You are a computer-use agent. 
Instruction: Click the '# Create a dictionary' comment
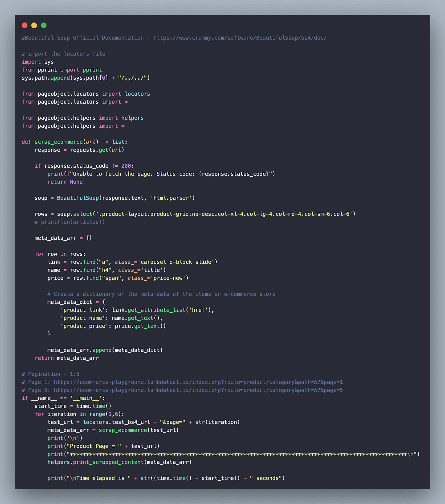pyautogui.click(x=162, y=294)
